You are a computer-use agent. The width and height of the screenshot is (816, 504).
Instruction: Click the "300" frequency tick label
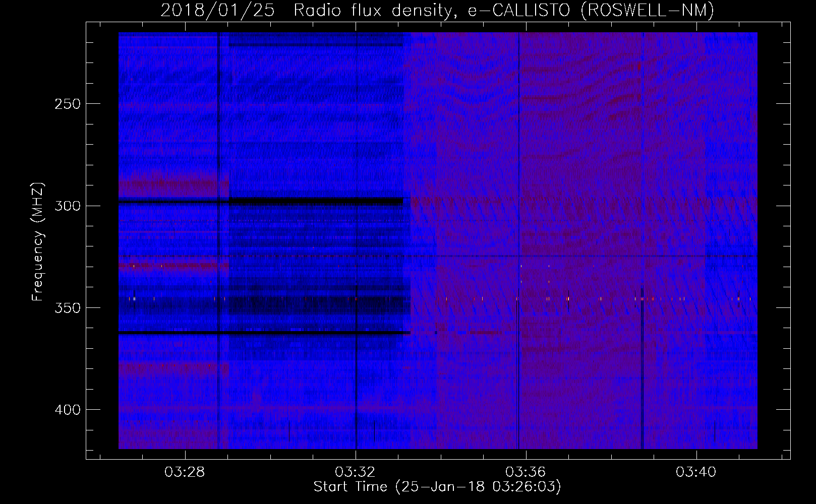coord(68,206)
